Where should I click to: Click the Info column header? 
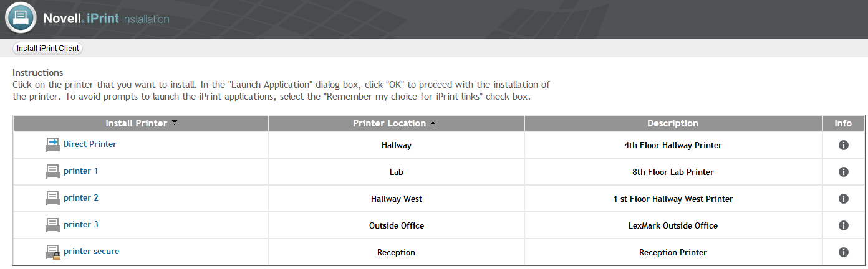pos(843,123)
